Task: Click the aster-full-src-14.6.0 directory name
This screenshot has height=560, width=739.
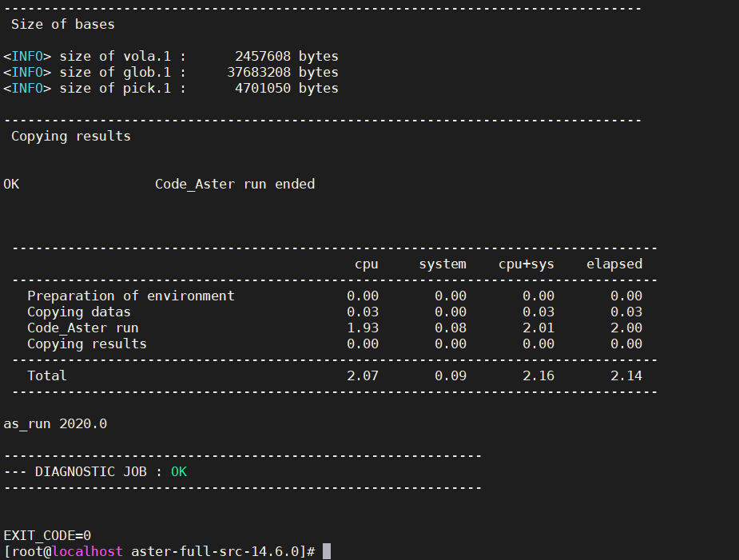Action: (215, 551)
